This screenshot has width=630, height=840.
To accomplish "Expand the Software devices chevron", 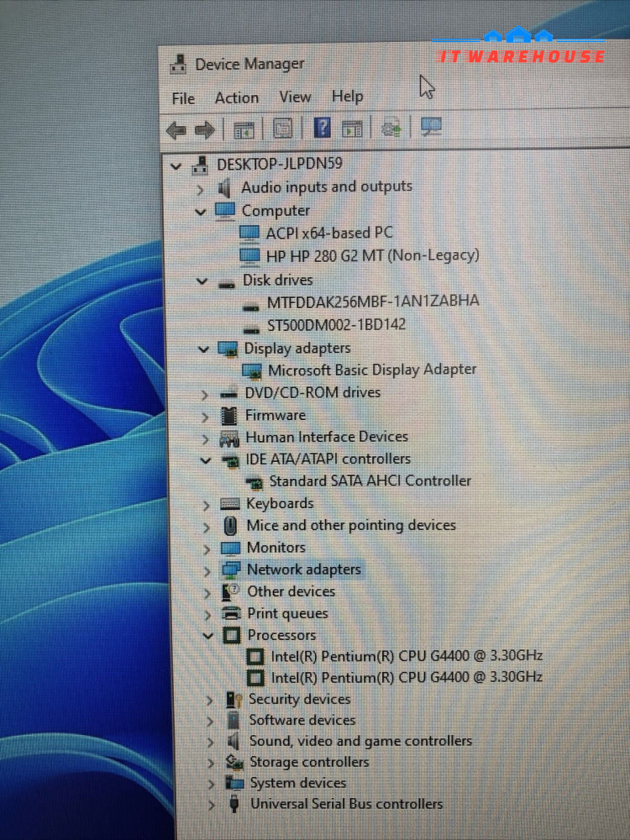I will coord(210,722).
